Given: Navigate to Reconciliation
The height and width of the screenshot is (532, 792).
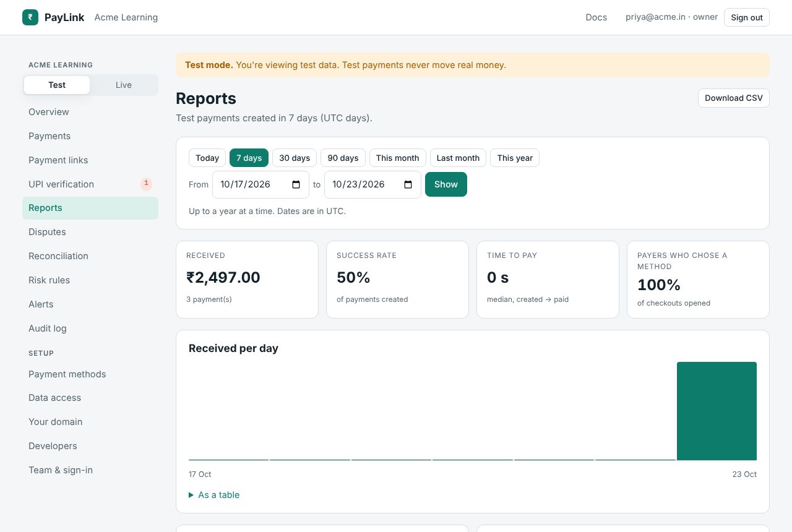Looking at the screenshot, I should (90, 256).
